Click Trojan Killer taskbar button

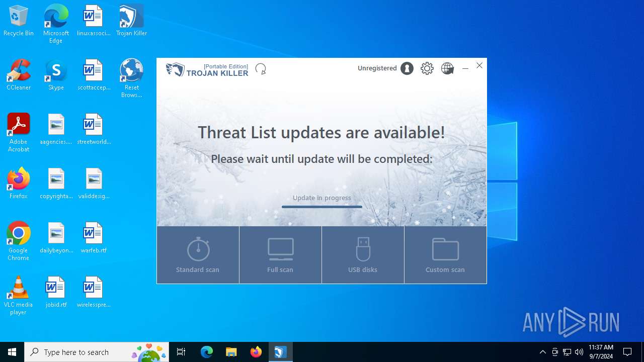coord(280,352)
